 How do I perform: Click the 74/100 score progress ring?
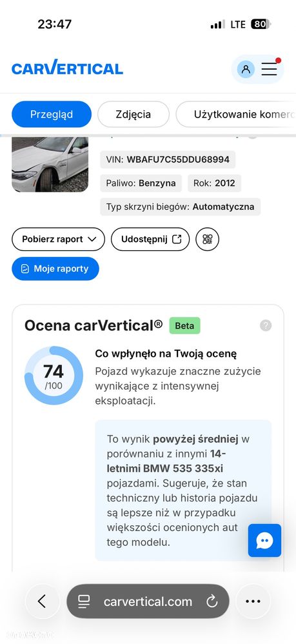click(x=54, y=376)
